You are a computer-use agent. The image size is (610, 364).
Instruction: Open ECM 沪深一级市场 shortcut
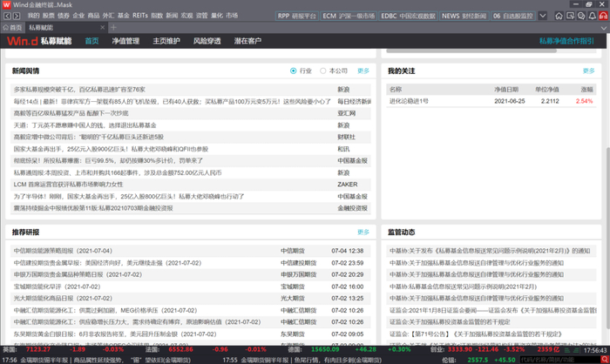click(349, 16)
